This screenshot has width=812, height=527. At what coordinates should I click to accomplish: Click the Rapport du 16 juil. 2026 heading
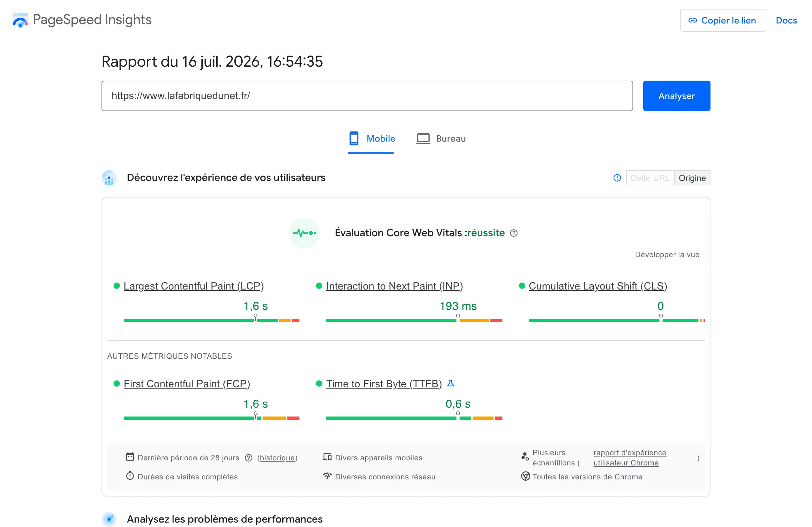(212, 62)
